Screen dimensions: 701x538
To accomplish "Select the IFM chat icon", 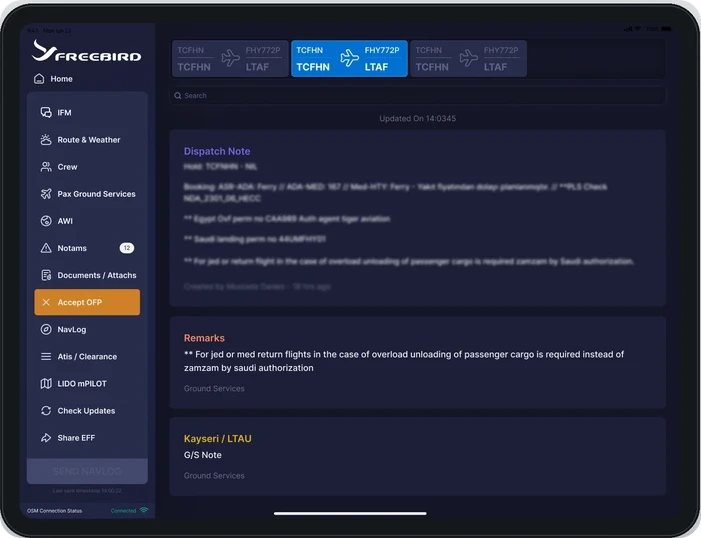I will 46,112.
